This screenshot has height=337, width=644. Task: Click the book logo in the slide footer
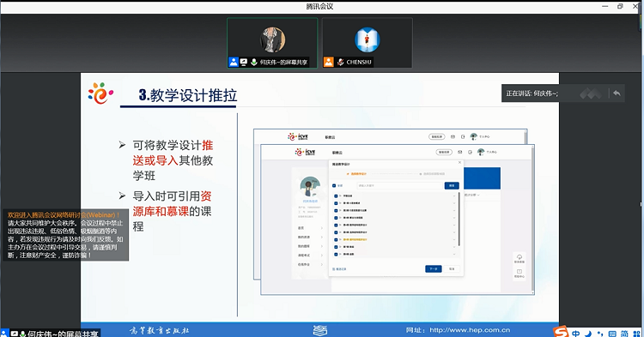click(320, 330)
